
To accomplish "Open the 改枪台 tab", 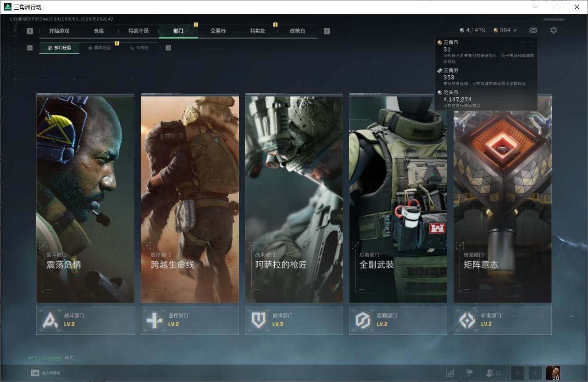I will pos(297,31).
